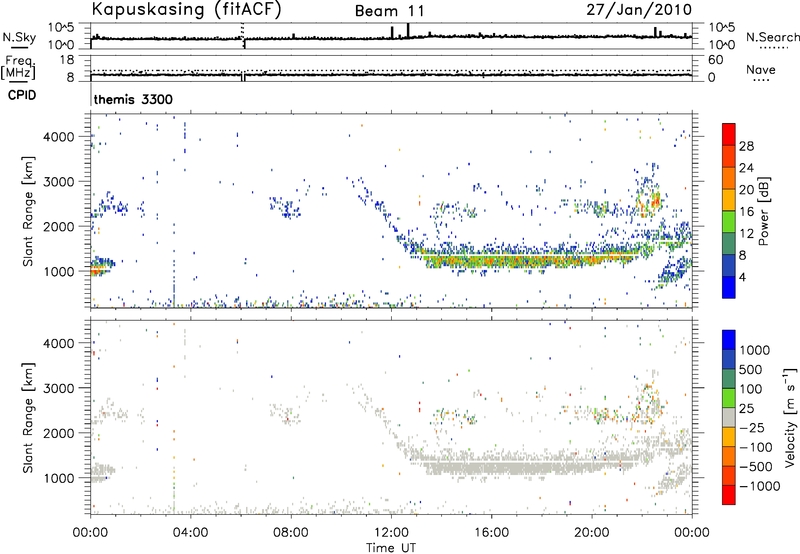
Task: Click the 'CPID' label
Action: click(22, 95)
